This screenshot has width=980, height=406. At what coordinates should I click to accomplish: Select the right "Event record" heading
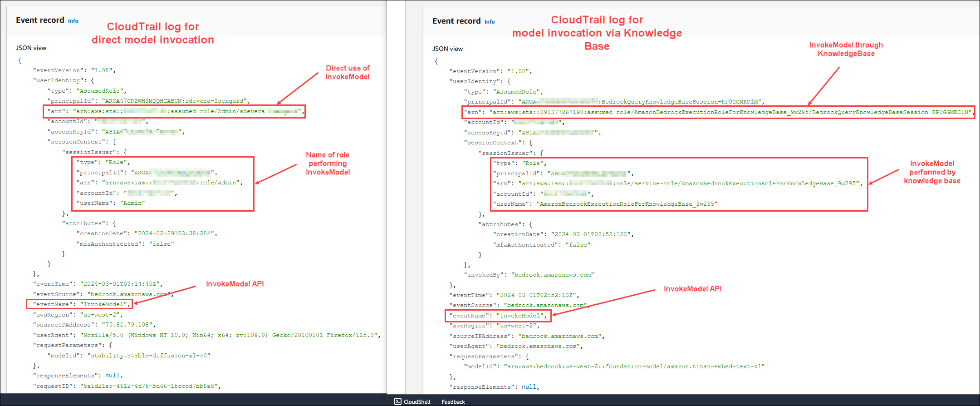coord(456,21)
